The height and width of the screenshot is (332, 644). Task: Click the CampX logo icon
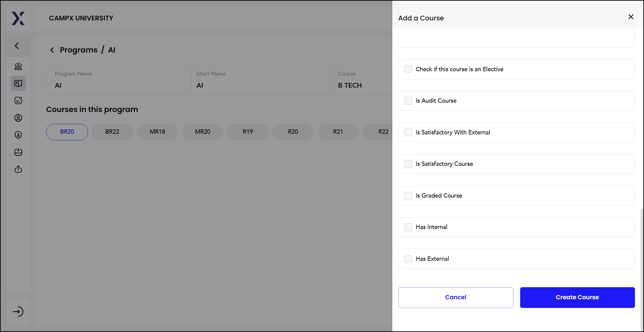click(18, 18)
